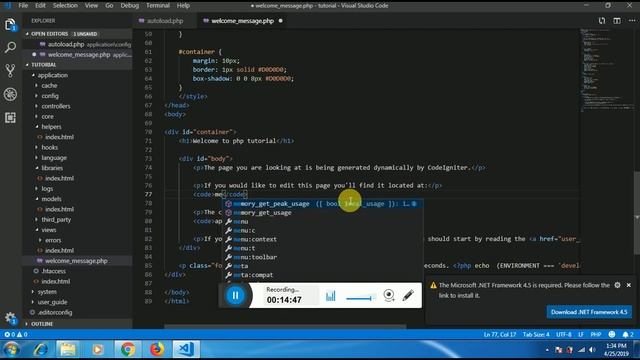The height and width of the screenshot is (360, 640).
Task: Open the Manage gear in activity bar
Action: pos(10,318)
